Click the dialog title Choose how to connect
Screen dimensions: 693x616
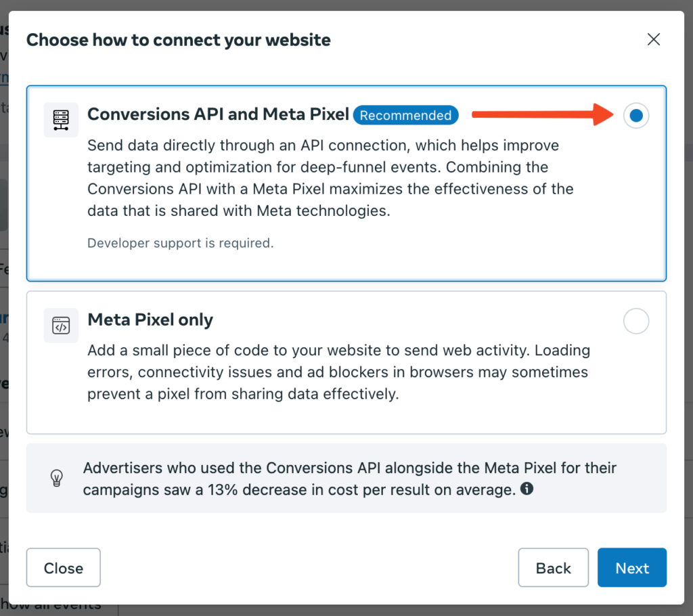(178, 40)
